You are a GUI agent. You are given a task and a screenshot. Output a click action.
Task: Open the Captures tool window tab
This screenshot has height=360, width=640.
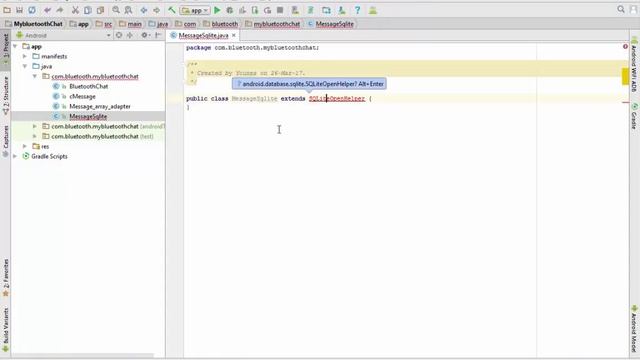(x=6, y=141)
